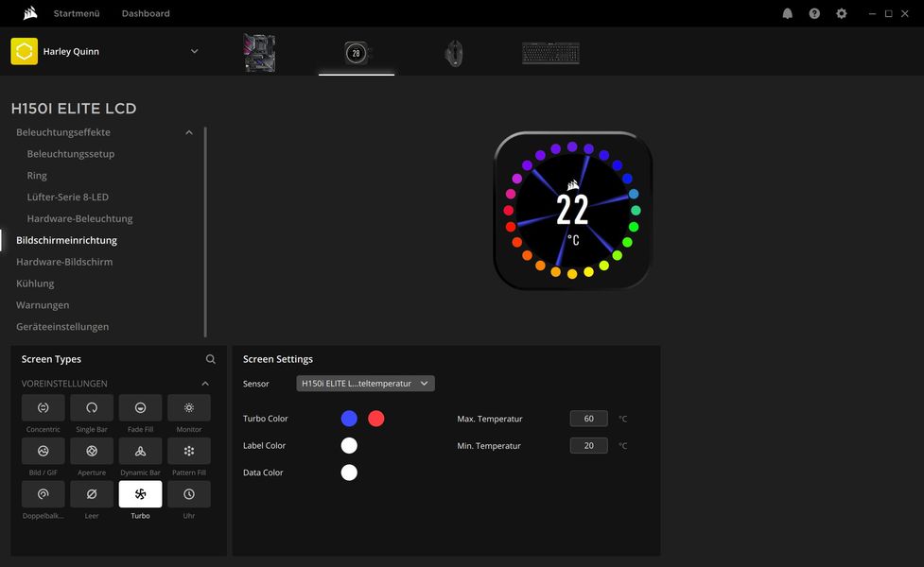Choose the Leer (empty) screen type

click(92, 494)
